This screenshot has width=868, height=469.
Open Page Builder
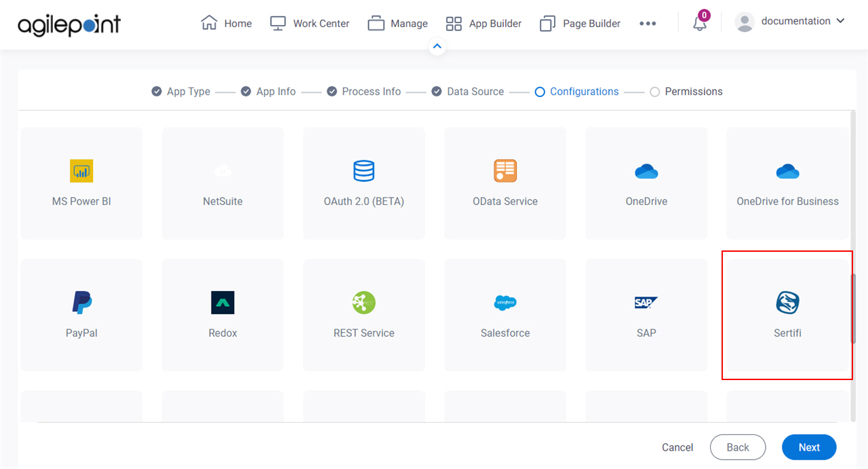point(580,24)
